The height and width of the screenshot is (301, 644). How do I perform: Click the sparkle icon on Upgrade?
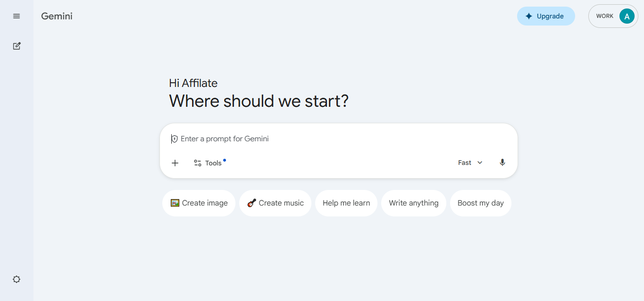coord(529,16)
